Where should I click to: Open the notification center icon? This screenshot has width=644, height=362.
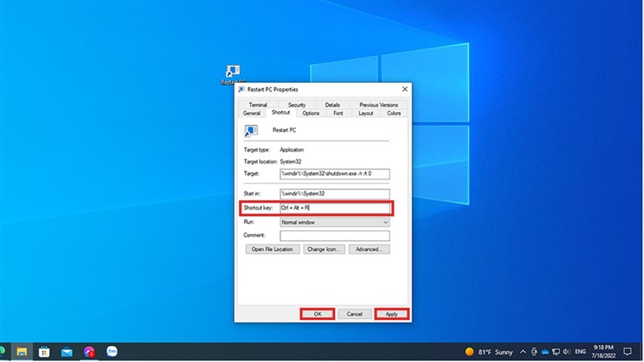pos(627,352)
